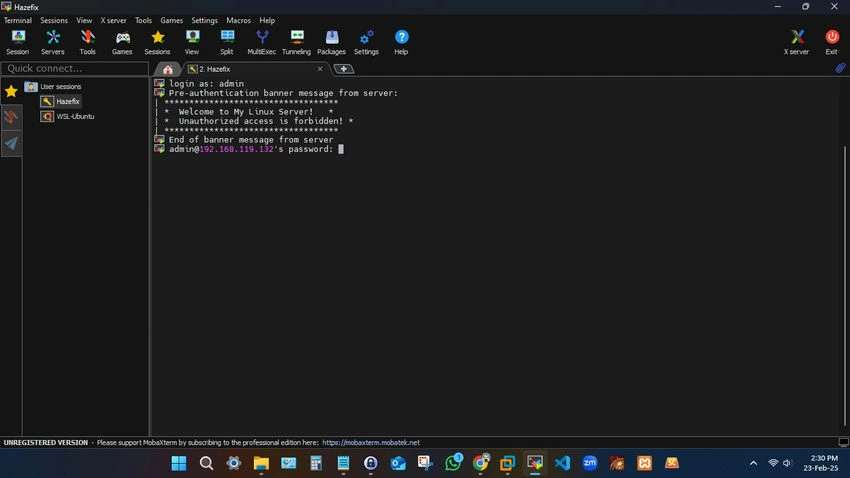Open the Sessions menu
This screenshot has height=478, width=850.
[54, 20]
